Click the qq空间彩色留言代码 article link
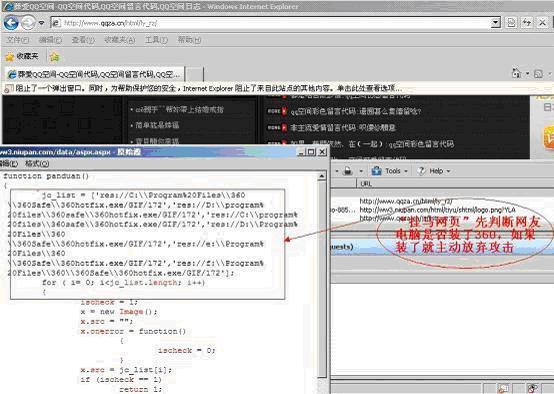This screenshot has width=554, height=394. point(355,112)
